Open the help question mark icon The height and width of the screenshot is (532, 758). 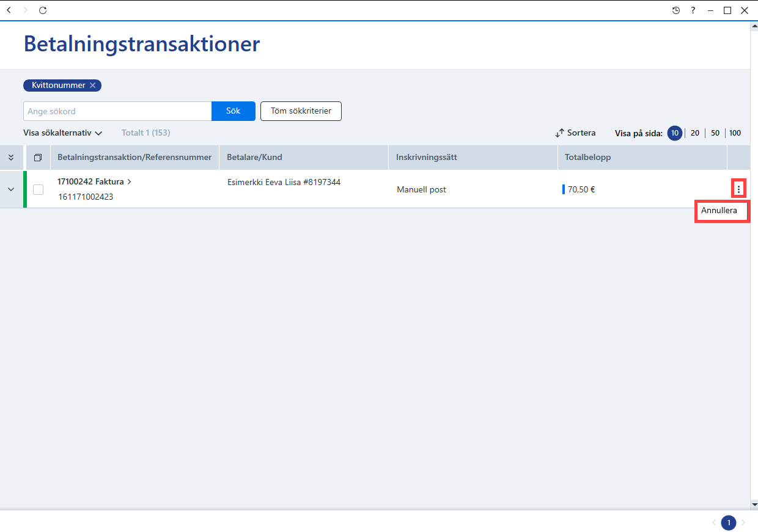tap(693, 10)
